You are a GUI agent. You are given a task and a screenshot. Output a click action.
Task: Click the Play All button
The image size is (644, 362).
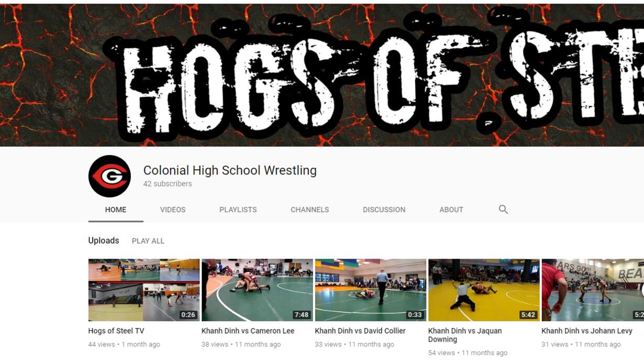pyautogui.click(x=148, y=241)
